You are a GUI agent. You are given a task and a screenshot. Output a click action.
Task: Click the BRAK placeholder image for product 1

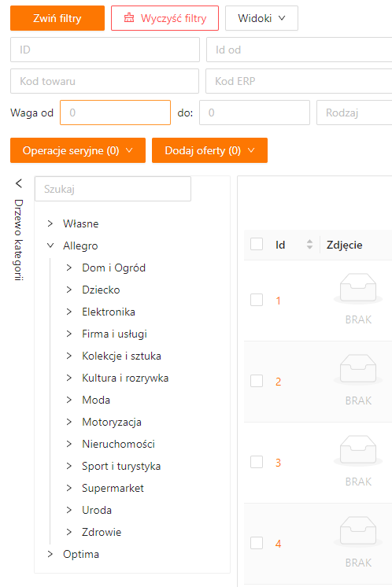[x=358, y=298]
